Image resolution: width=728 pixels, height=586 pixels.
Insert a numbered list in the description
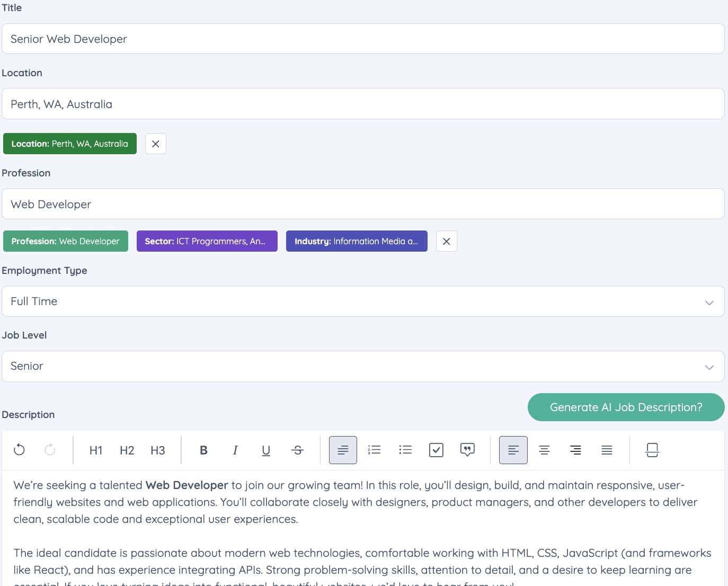point(374,450)
